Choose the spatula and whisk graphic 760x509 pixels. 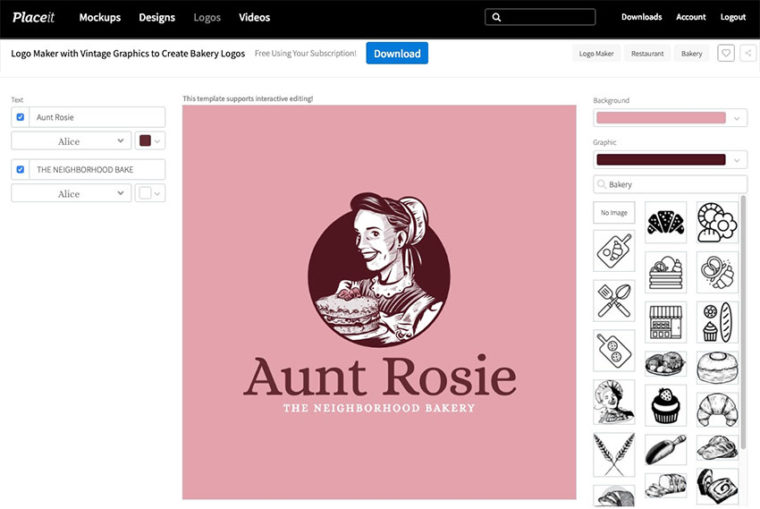613,299
